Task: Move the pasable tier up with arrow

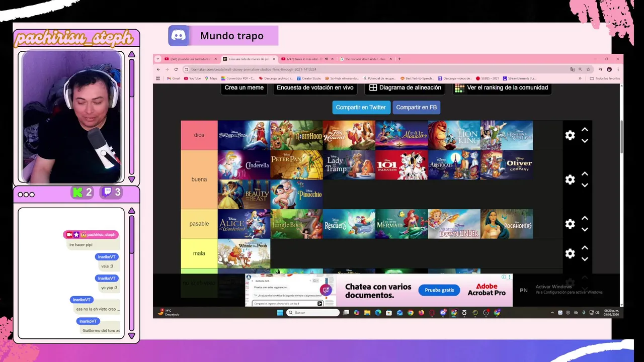Action: tap(585, 218)
